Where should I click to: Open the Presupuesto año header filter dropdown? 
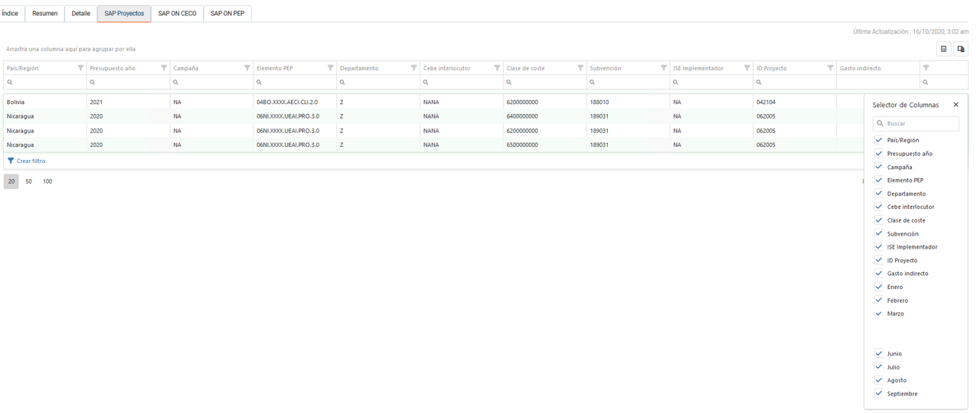click(x=164, y=68)
